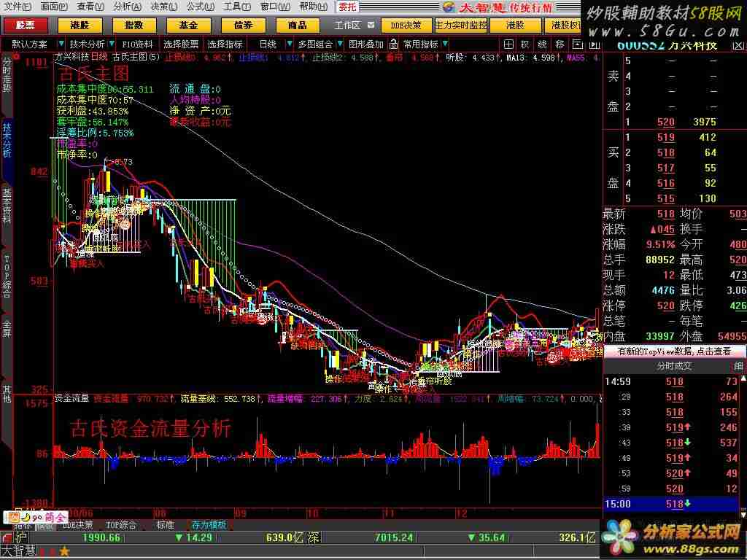Expand the 常用指标 dropdown arrow
Viewport: 747px width, 560px height.
click(445, 44)
